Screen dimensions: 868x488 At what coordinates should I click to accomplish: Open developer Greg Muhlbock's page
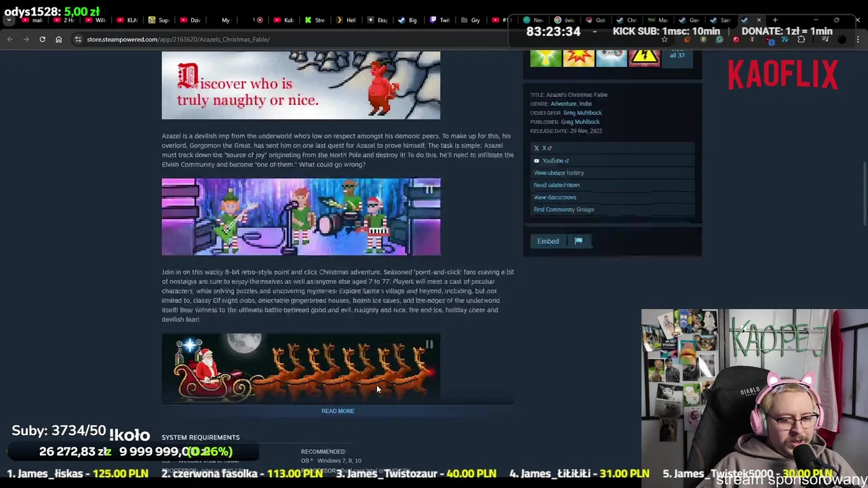click(x=583, y=113)
